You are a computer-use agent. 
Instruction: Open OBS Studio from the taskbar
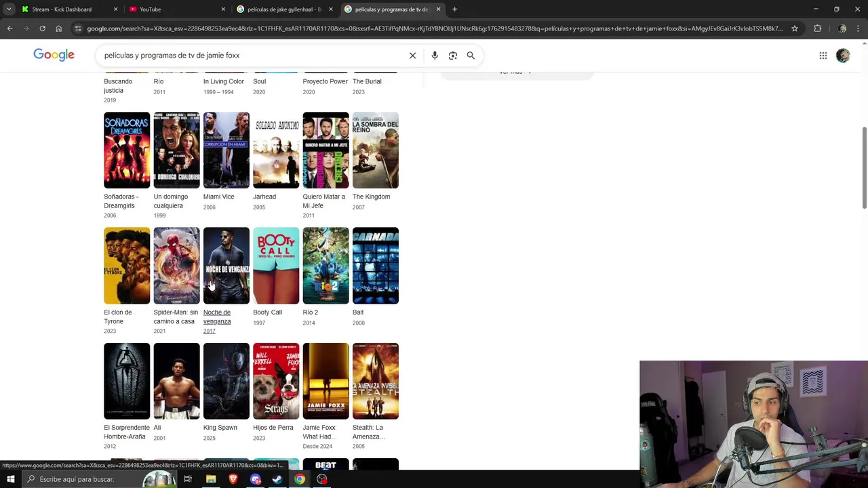pos(322,479)
